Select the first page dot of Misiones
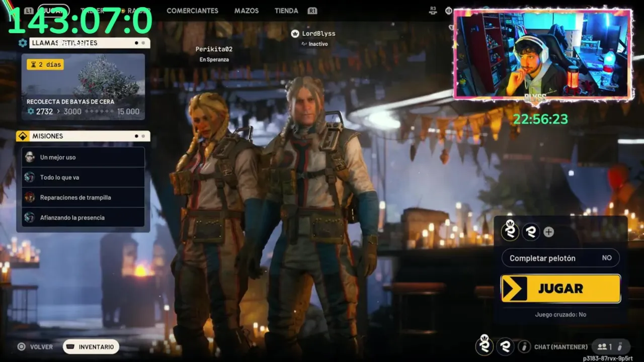The height and width of the screenshot is (362, 644). [x=136, y=136]
